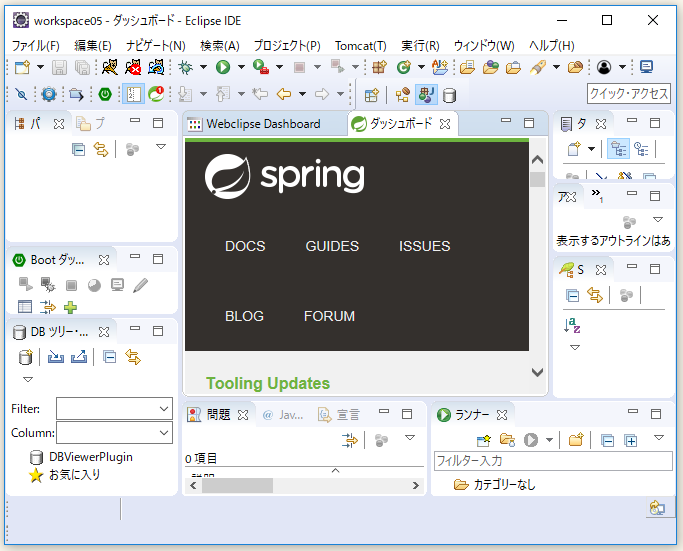683x551 pixels.
Task: Open the ウィンドウ(W) menu
Action: point(484,45)
